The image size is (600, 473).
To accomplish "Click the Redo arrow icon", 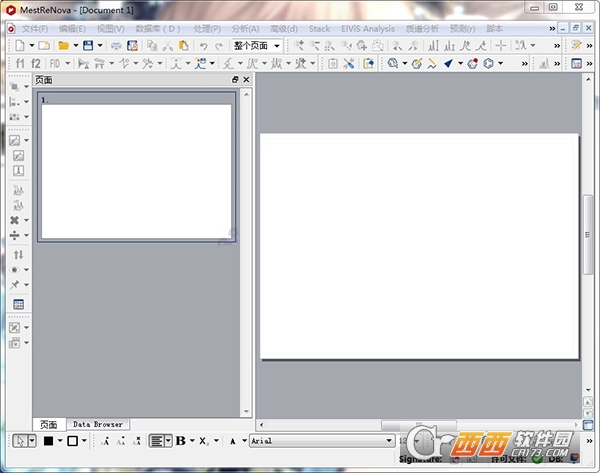I will coord(219,46).
